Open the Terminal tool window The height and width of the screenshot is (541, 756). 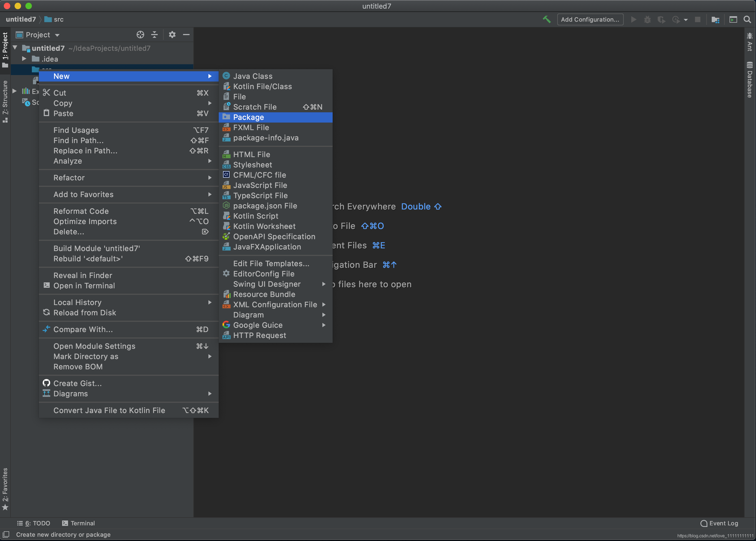point(79,523)
